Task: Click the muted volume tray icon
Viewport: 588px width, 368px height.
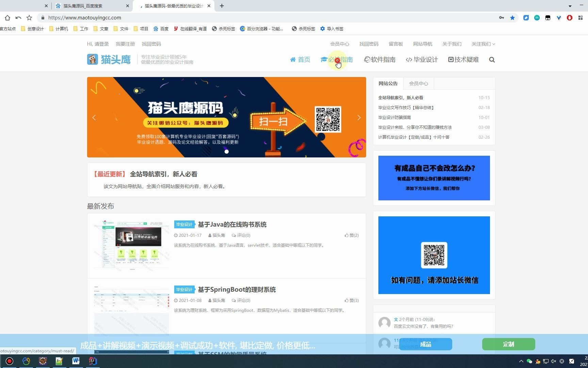Action: coord(554,361)
